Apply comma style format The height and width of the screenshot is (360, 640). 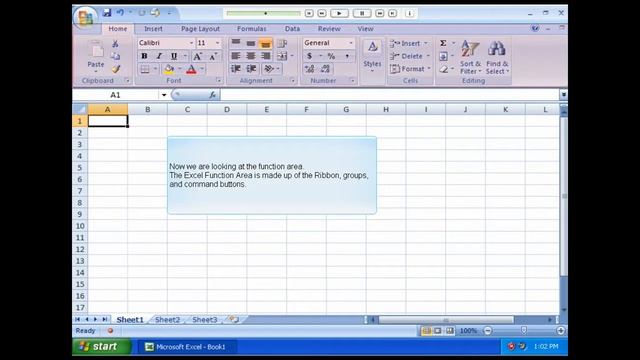point(347,56)
